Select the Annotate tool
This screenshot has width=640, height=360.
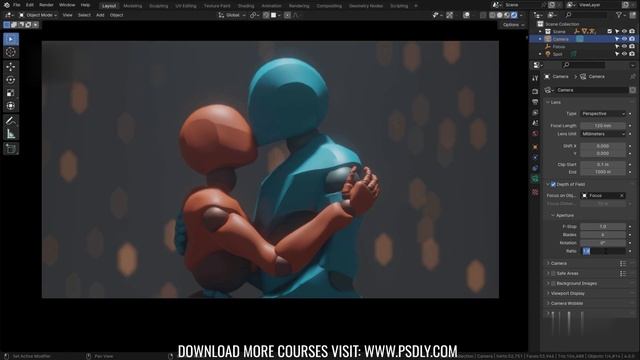[x=11, y=120]
